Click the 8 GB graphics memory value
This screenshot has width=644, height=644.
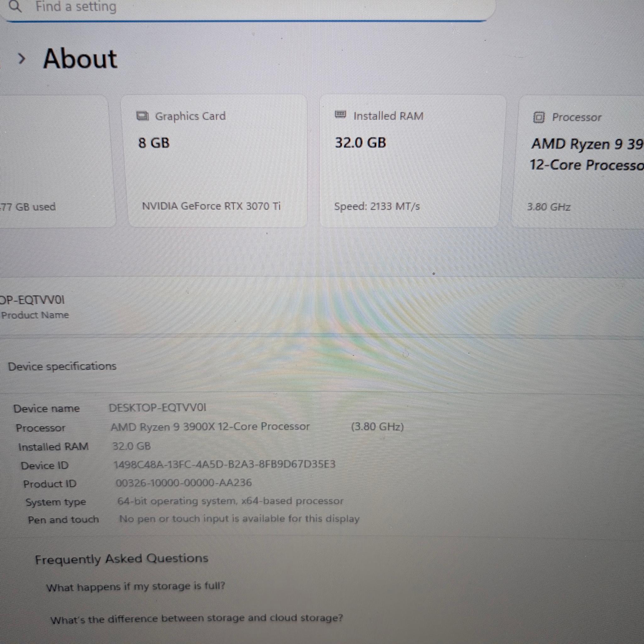tap(154, 143)
